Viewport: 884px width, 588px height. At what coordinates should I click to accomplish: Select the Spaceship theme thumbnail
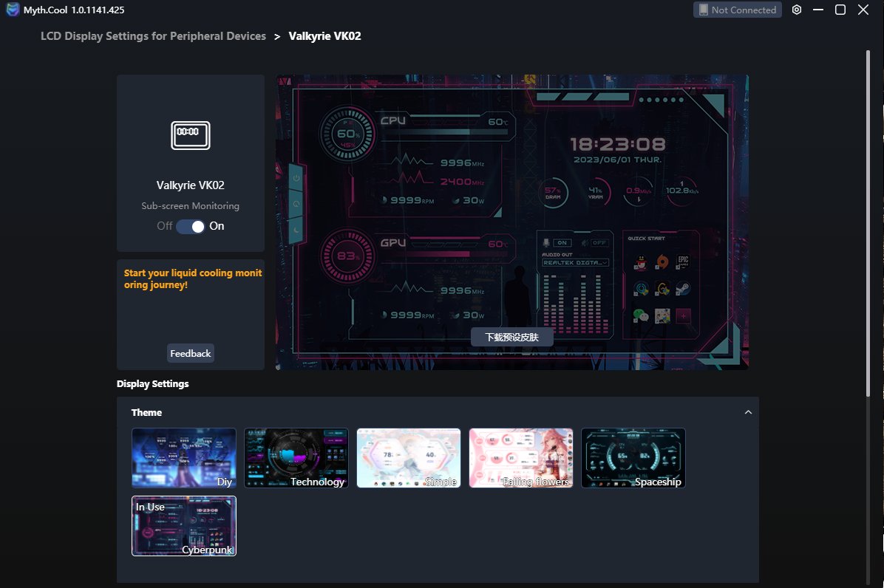point(633,458)
